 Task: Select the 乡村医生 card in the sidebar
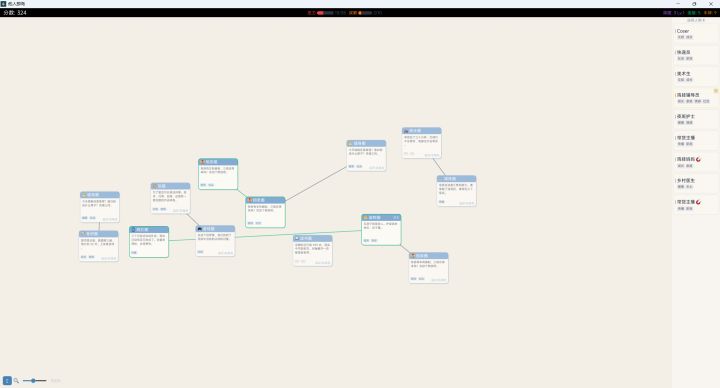[x=695, y=184]
